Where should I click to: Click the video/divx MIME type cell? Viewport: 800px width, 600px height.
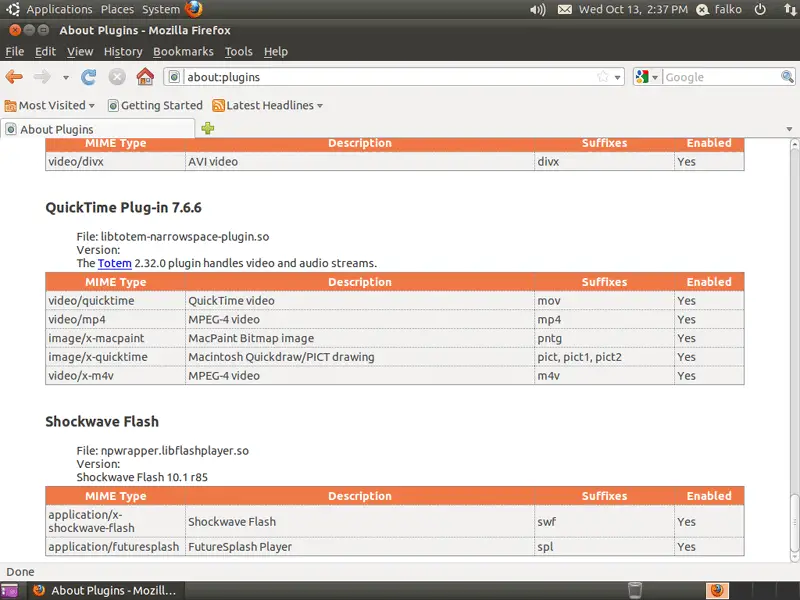click(115, 162)
